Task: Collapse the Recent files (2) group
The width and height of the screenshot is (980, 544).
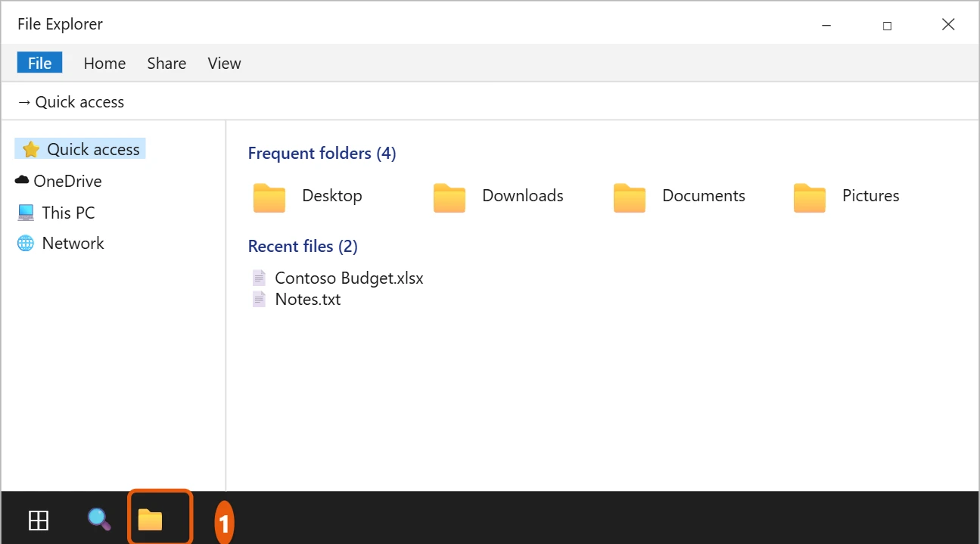Action: tap(303, 246)
